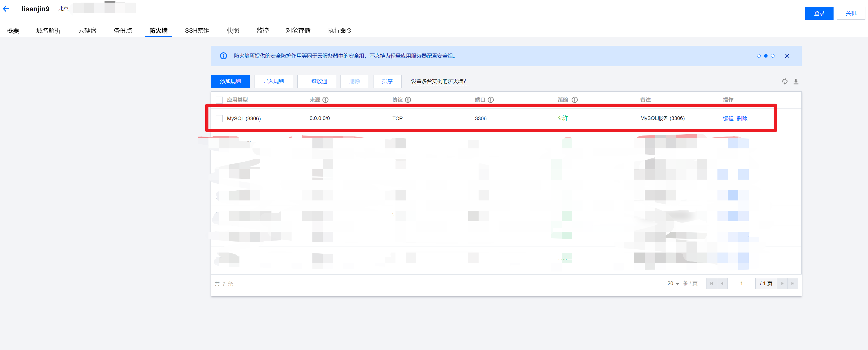Viewport: 868px width, 350px height.
Task: Click the 添加规则 button
Action: 230,82
